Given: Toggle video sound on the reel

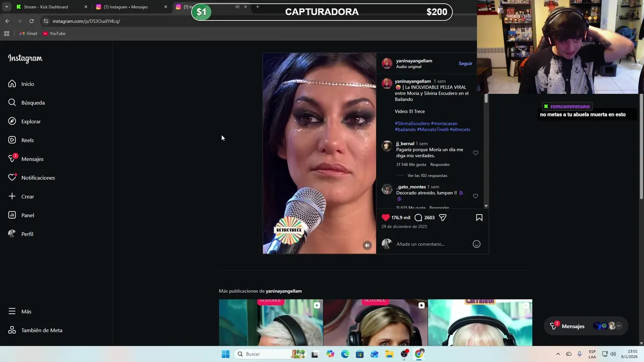Looking at the screenshot, I should 367,245.
